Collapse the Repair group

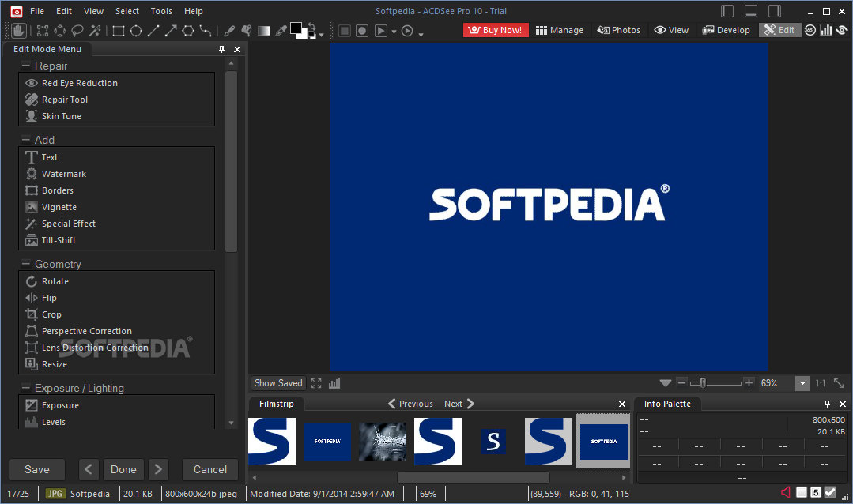[x=25, y=66]
